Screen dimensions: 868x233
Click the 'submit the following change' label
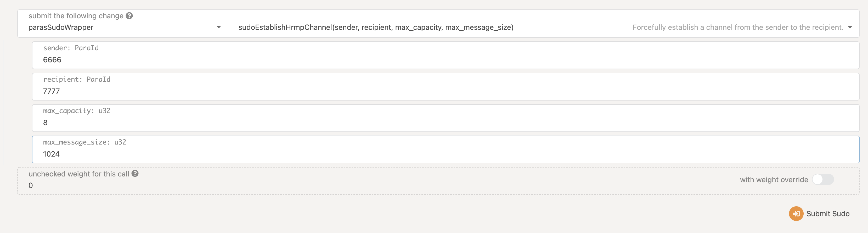click(x=76, y=16)
